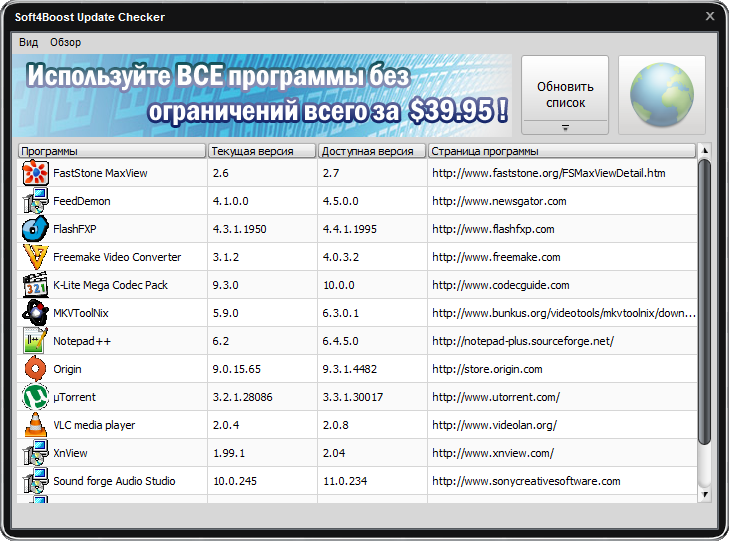Click the XnView installer icon
This screenshot has width=729, height=541.
coord(35,453)
